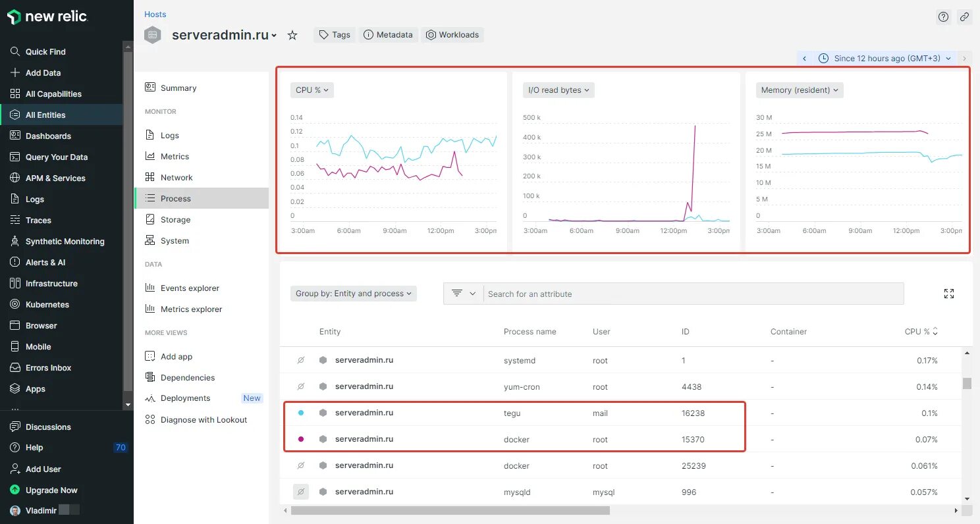Toggle chart visibility for docker 25239 row
980x524 pixels.
[301, 465]
